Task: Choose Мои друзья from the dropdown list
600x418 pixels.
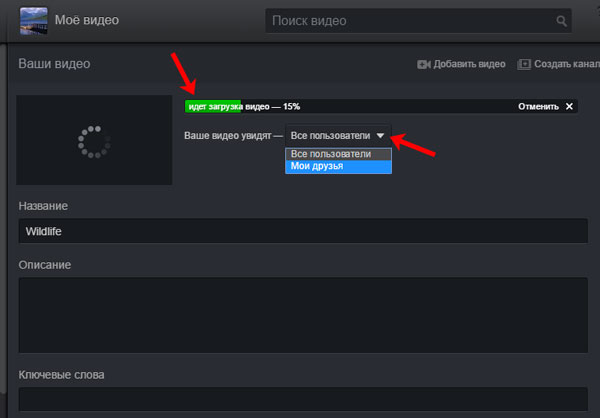Action: [316, 166]
